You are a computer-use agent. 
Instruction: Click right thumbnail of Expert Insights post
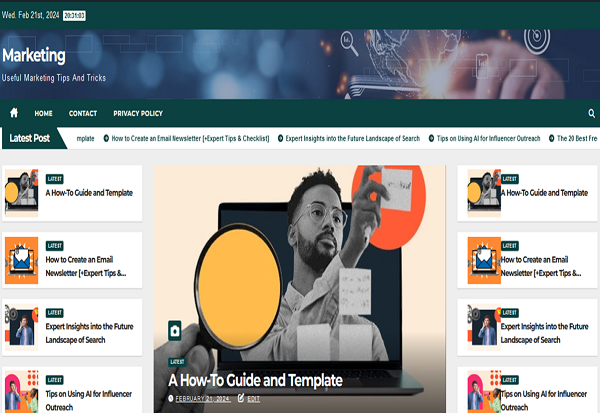coord(484,328)
